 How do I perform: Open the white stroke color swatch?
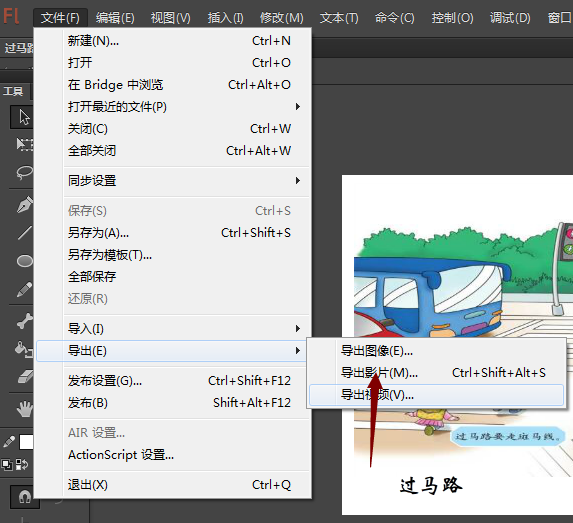[x=26, y=442]
